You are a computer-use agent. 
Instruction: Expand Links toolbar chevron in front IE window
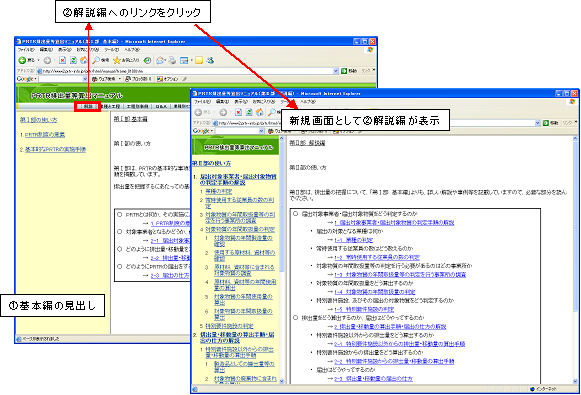tap(576, 122)
